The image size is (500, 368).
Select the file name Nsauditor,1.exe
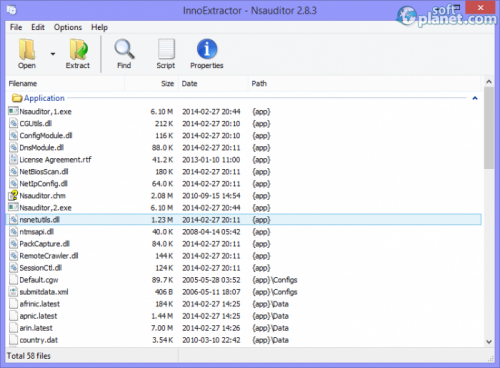point(45,112)
